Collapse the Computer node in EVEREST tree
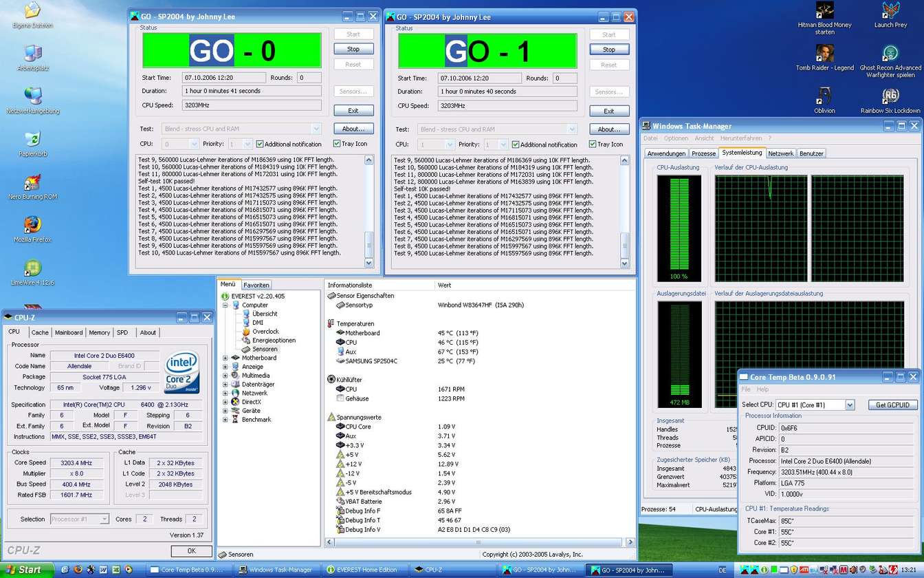The image size is (924, 578). click(x=225, y=305)
